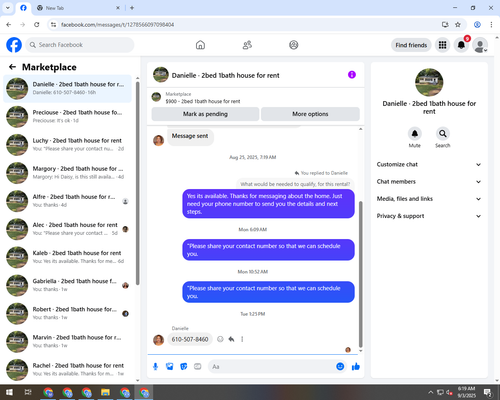Expand Chat members section
This screenshot has width=500, height=400.
429,182
